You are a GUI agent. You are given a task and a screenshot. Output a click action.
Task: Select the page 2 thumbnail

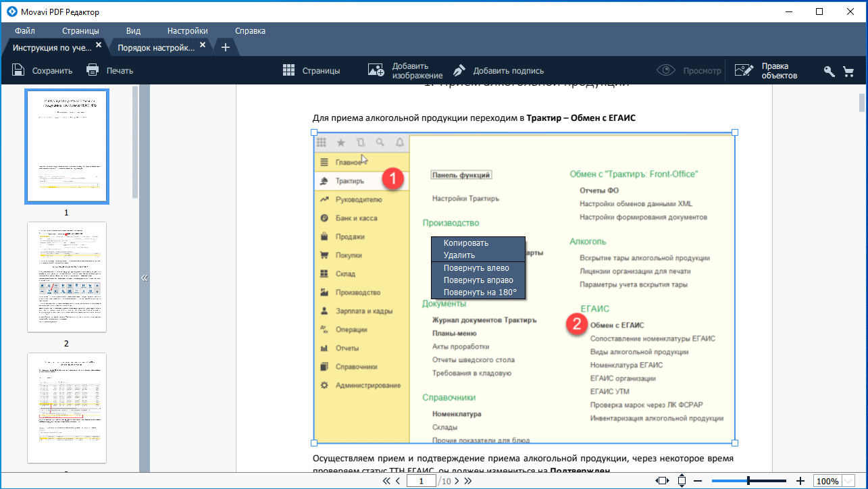point(66,277)
